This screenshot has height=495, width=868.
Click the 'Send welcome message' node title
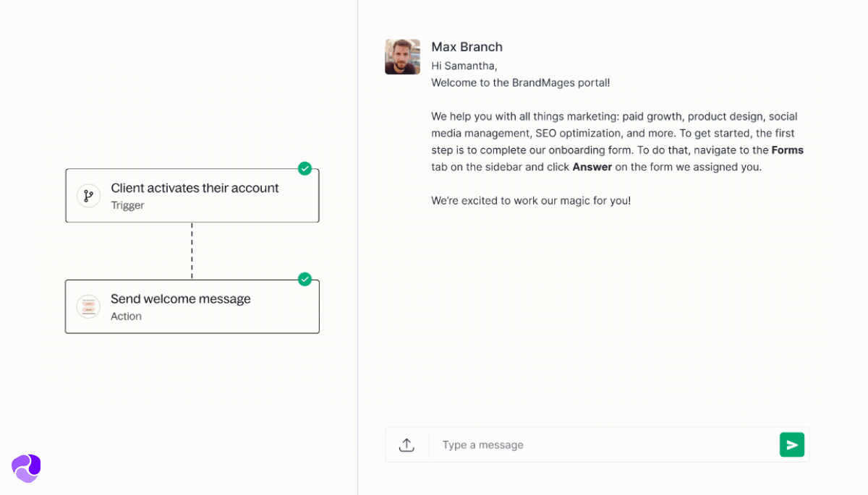[x=180, y=298]
